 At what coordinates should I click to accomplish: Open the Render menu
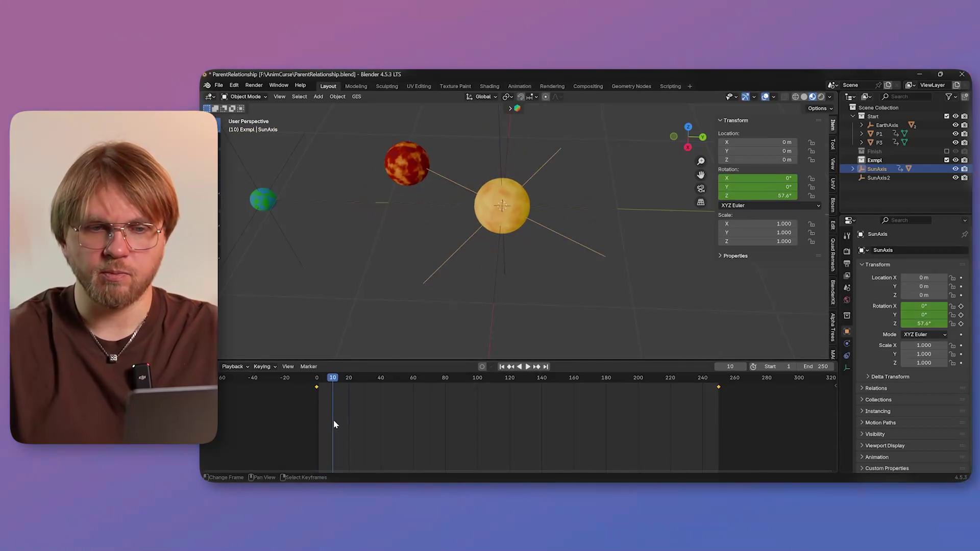tap(254, 85)
